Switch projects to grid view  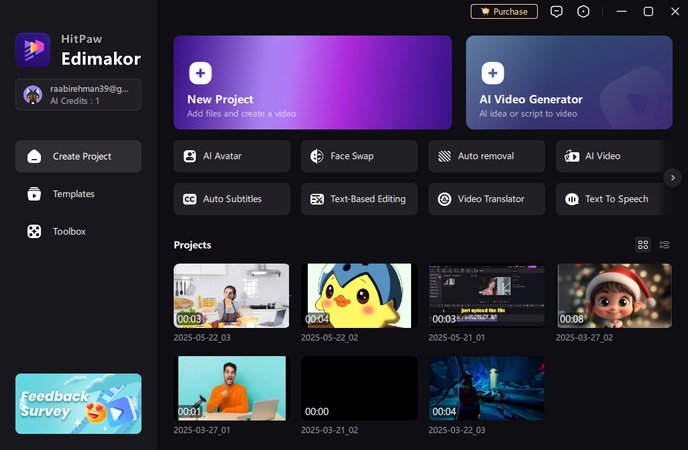(643, 245)
